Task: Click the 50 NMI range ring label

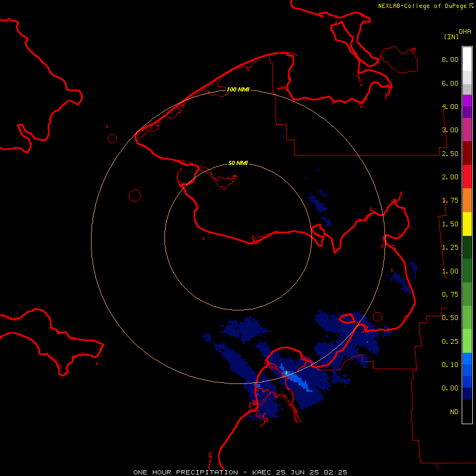Action: click(x=238, y=163)
